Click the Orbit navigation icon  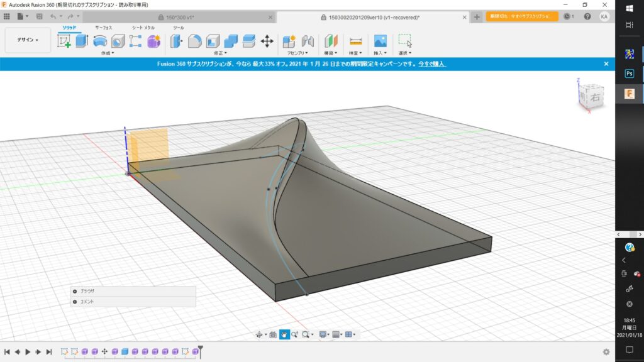tap(258, 334)
